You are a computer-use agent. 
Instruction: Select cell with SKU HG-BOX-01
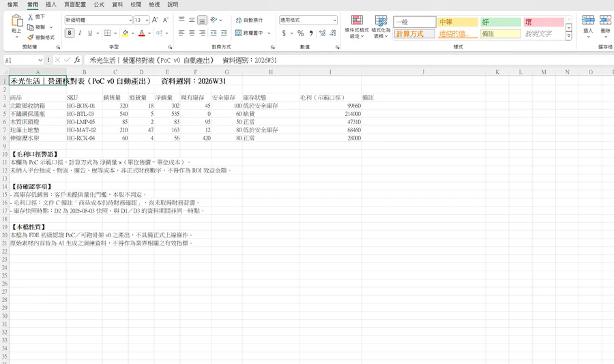84,106
